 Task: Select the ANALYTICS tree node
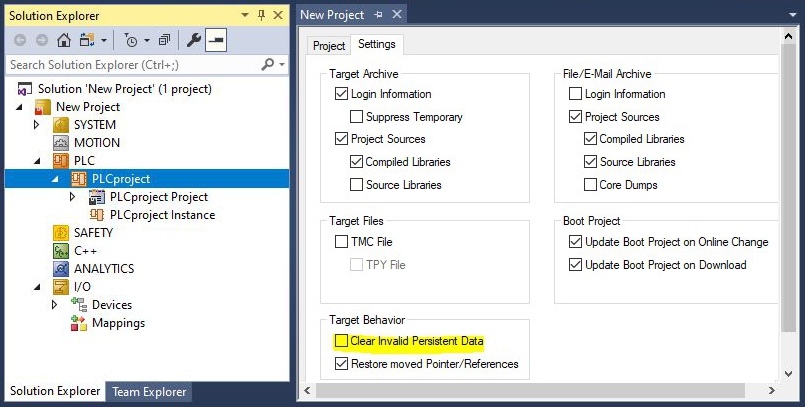tap(104, 269)
